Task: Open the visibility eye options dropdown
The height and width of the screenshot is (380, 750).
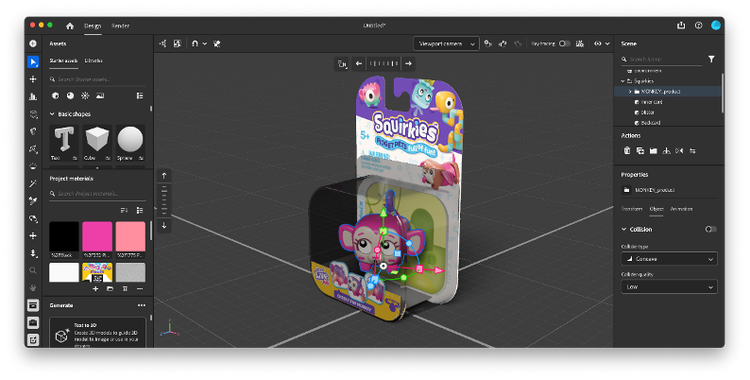Action: click(602, 44)
